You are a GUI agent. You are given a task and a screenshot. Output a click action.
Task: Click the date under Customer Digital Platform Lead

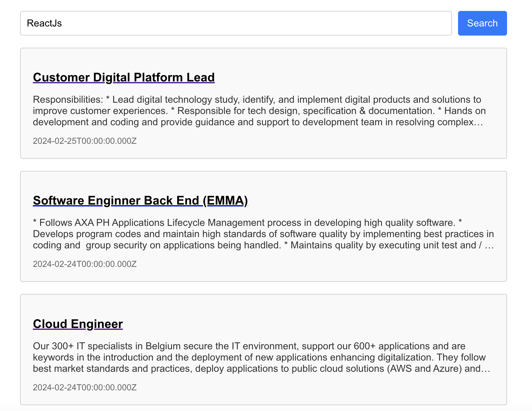(85, 141)
